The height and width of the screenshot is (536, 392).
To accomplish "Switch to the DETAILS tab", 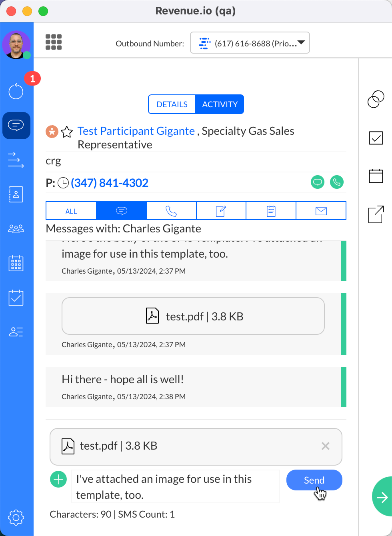I will click(x=172, y=104).
